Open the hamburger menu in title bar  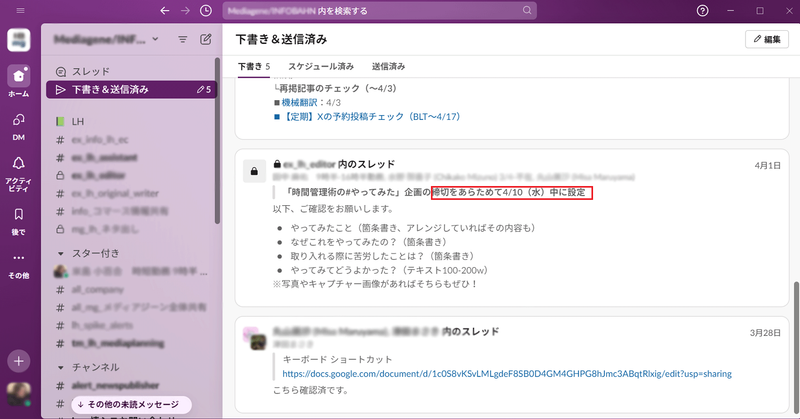pyautogui.click(x=20, y=10)
